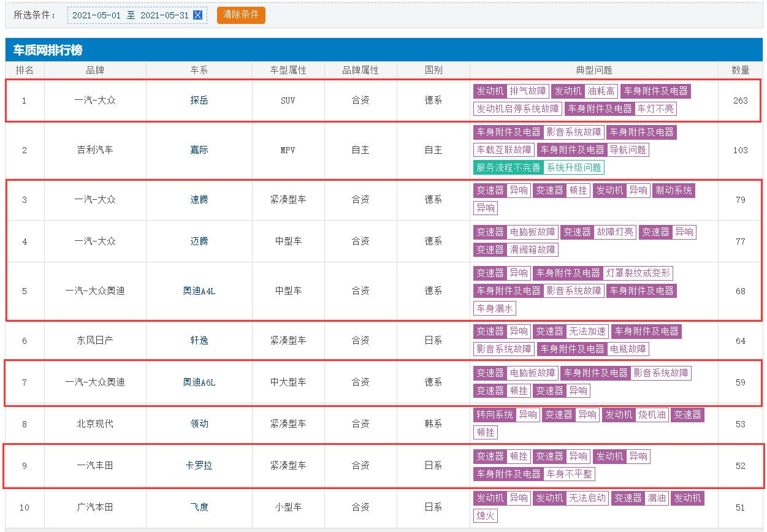Image resolution: width=767 pixels, height=532 pixels.
Task: Open the 嘉际 car series link
Action: [199, 150]
